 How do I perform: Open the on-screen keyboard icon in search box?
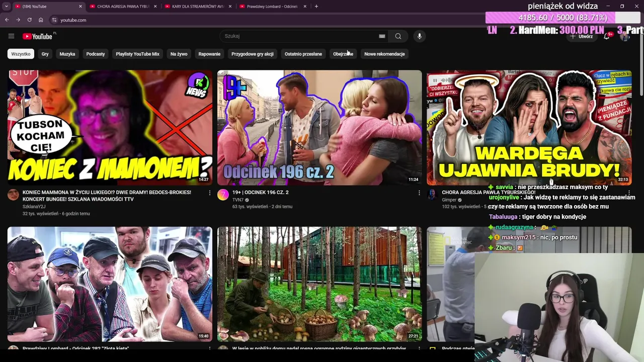click(x=382, y=36)
